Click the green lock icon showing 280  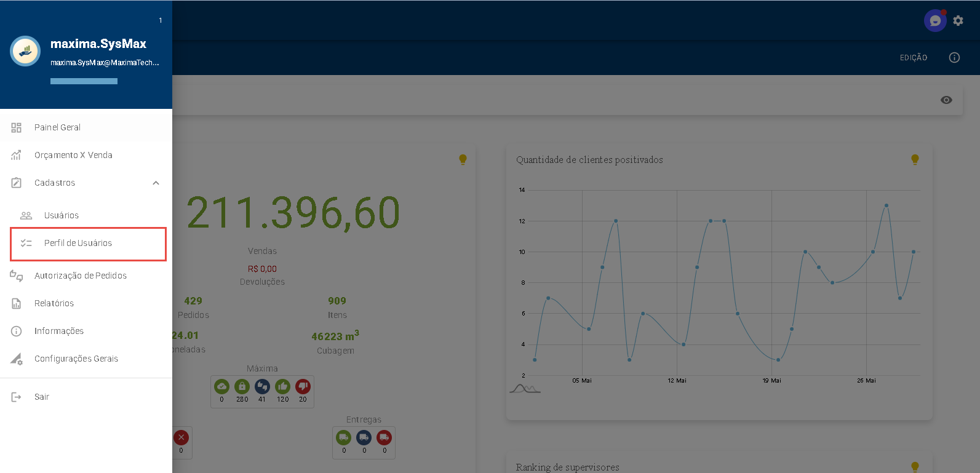(x=242, y=386)
